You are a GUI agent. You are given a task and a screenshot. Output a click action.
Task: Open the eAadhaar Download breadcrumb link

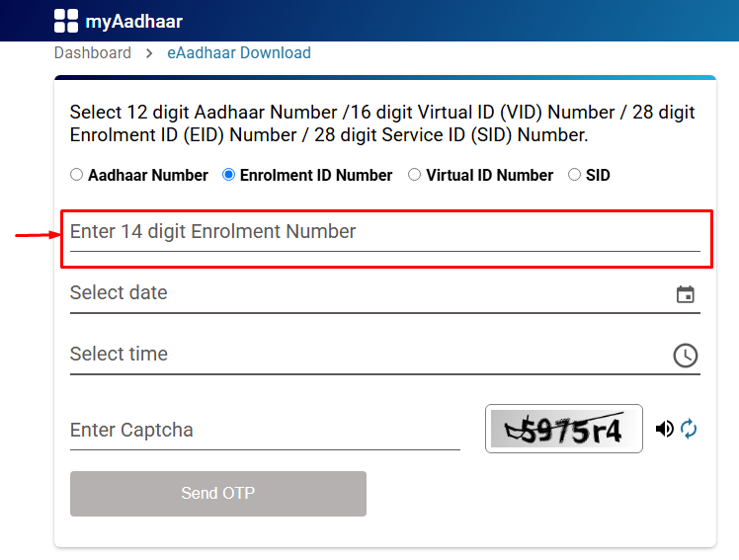(238, 53)
